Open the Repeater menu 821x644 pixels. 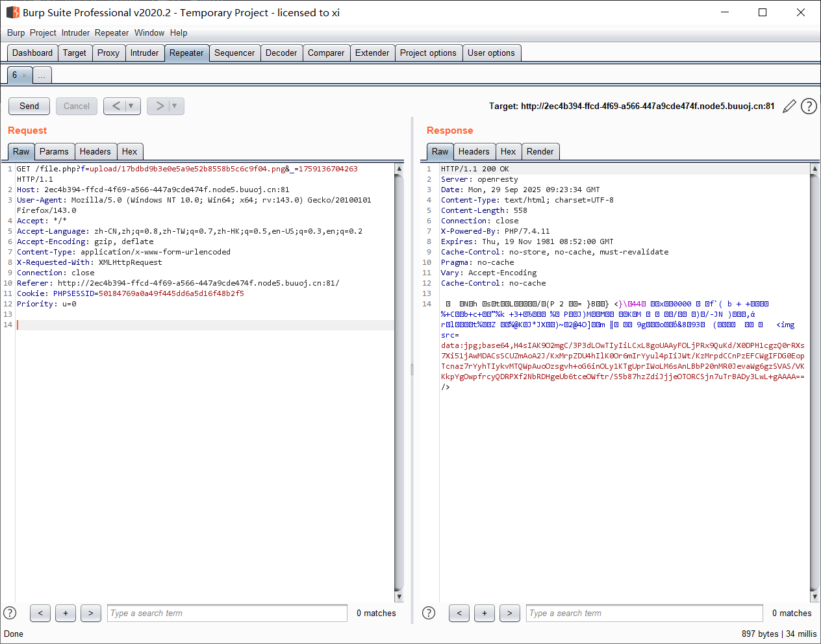tap(112, 32)
